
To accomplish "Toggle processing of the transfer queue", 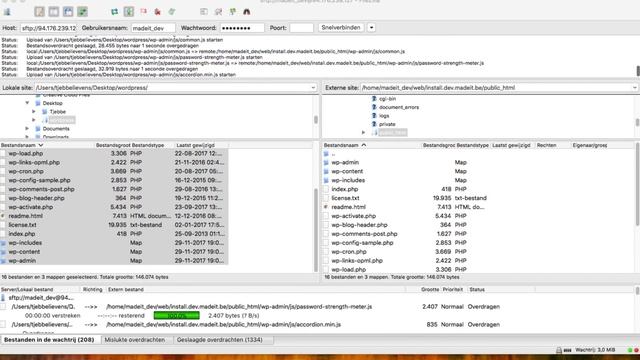I will coord(129,12).
